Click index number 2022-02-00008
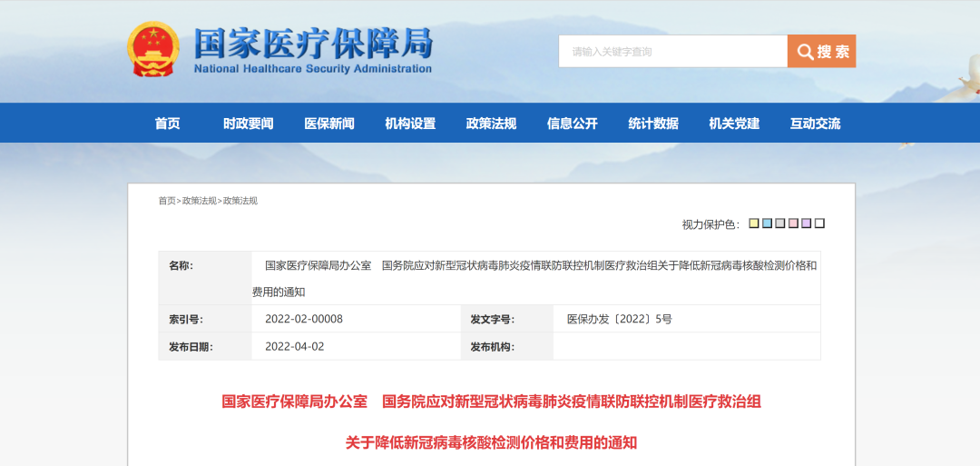The height and width of the screenshot is (466, 980). coord(304,319)
